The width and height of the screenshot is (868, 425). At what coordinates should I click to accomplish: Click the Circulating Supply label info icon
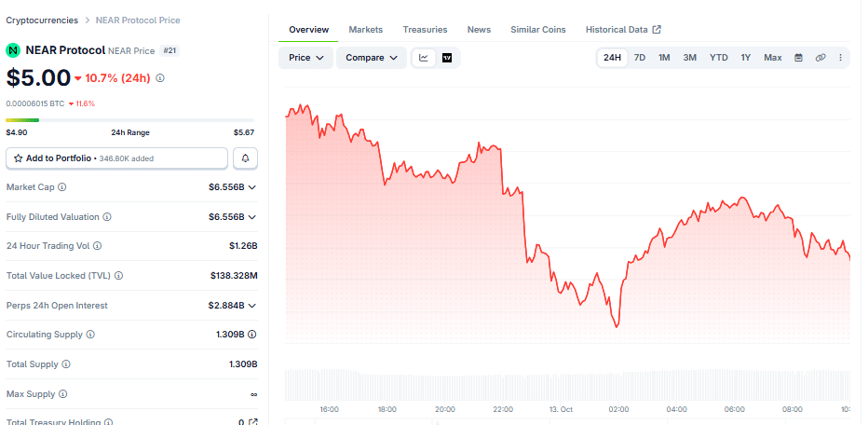point(90,335)
